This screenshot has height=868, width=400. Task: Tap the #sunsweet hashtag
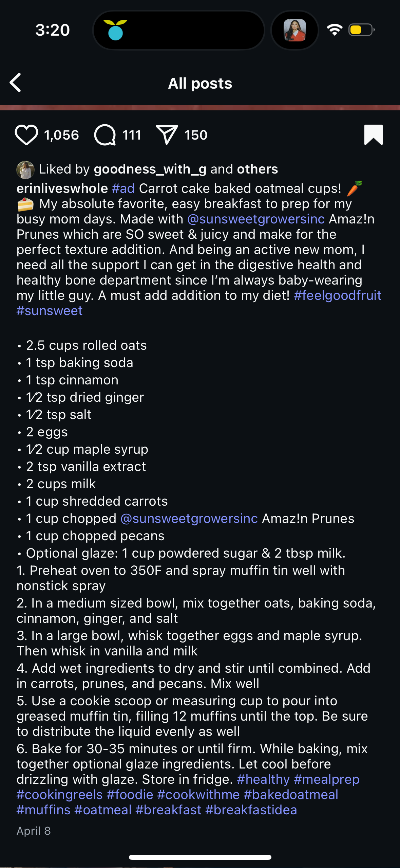pos(50,311)
